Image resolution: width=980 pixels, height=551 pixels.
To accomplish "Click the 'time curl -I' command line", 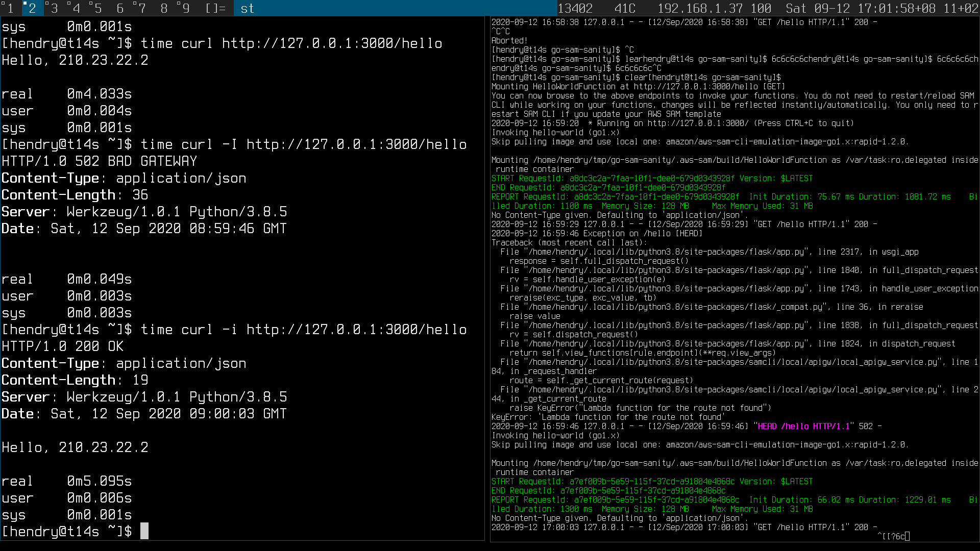I will [x=234, y=144].
